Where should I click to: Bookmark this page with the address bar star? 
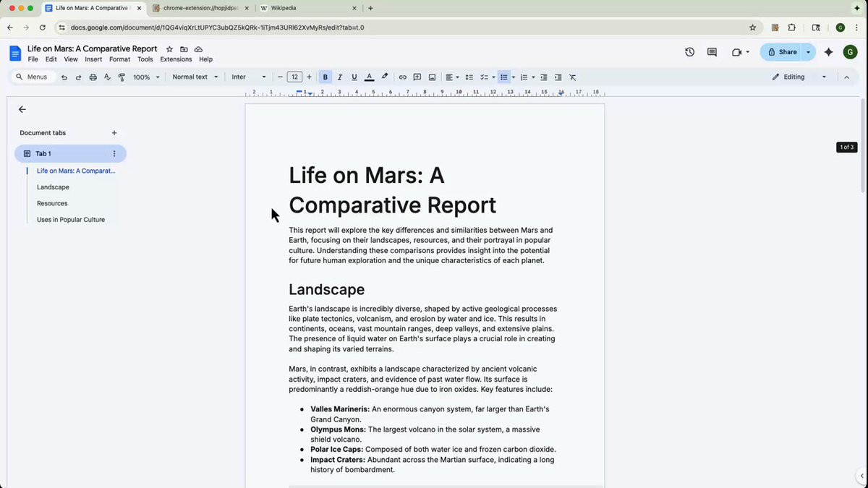pyautogui.click(x=752, y=27)
